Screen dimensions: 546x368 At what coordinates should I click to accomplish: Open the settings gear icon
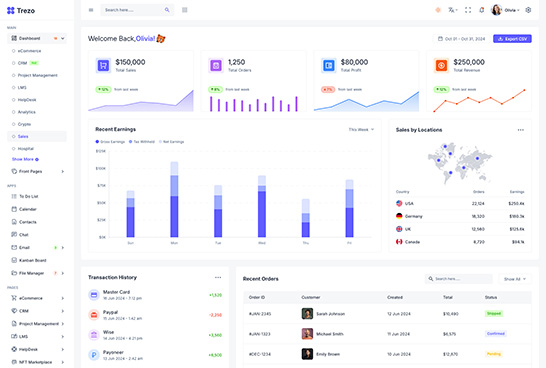coord(528,10)
